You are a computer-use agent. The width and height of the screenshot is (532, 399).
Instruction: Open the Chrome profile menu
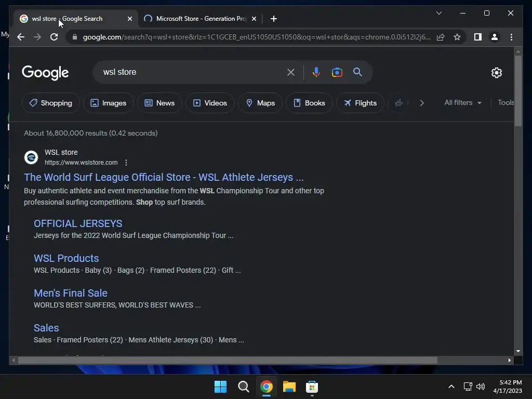click(x=495, y=37)
